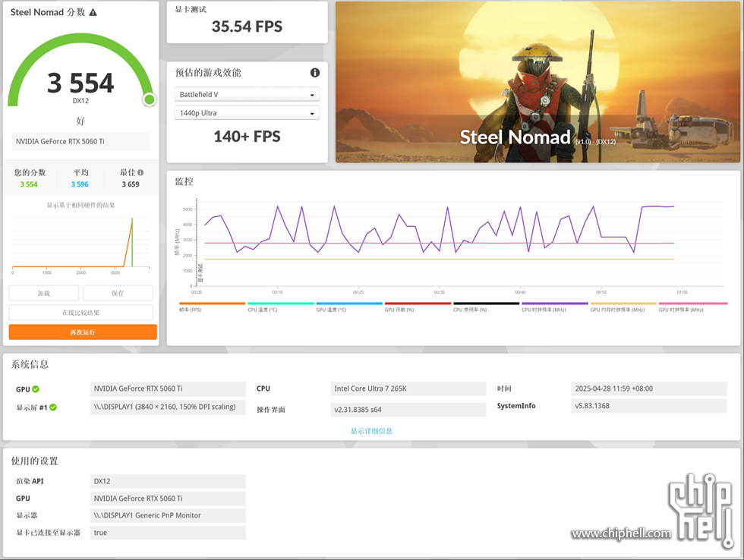Toggle the blue GPU 温度 legend swatch
This screenshot has height=560, width=744.
point(349,304)
